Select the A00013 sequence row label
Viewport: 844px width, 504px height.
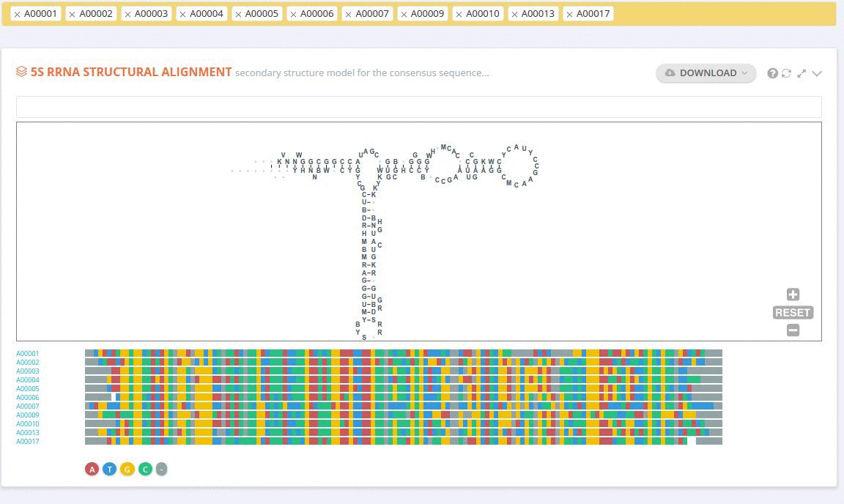click(x=28, y=433)
